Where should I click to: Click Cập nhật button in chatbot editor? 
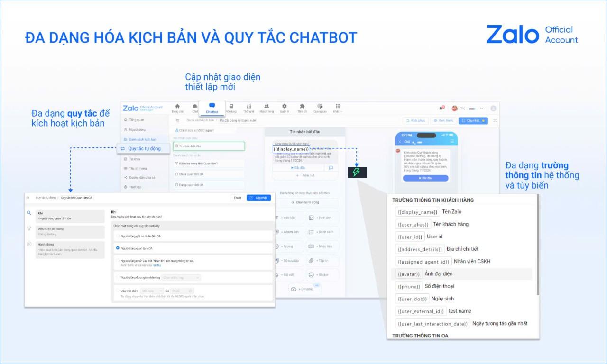pyautogui.click(x=473, y=121)
